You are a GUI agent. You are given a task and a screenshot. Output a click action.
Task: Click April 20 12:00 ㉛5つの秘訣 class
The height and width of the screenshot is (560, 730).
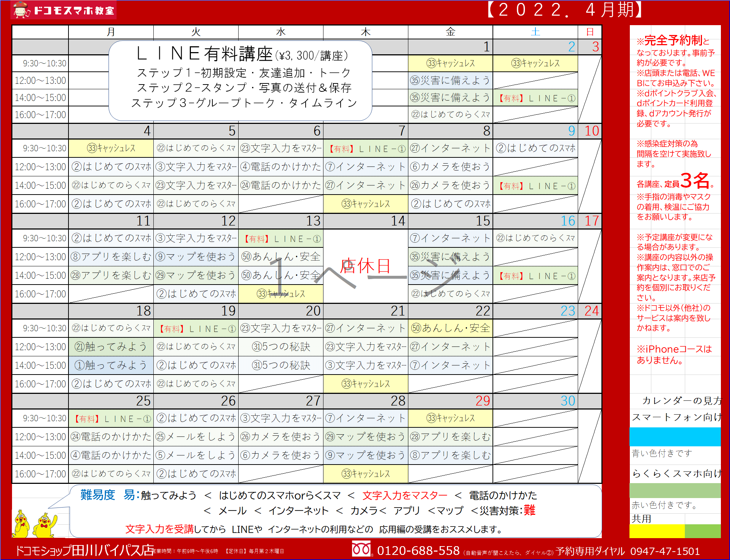280,346
